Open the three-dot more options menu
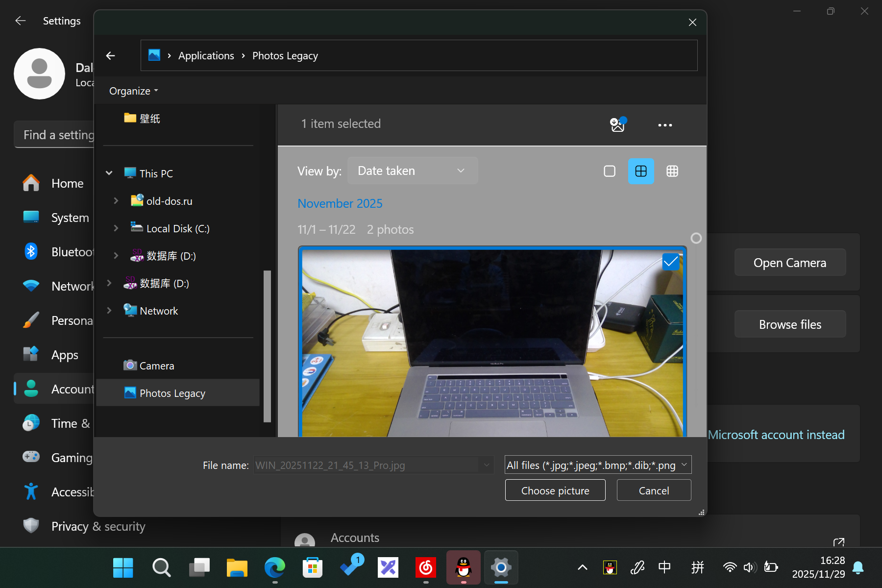Viewport: 882px width, 588px height. [x=665, y=125]
